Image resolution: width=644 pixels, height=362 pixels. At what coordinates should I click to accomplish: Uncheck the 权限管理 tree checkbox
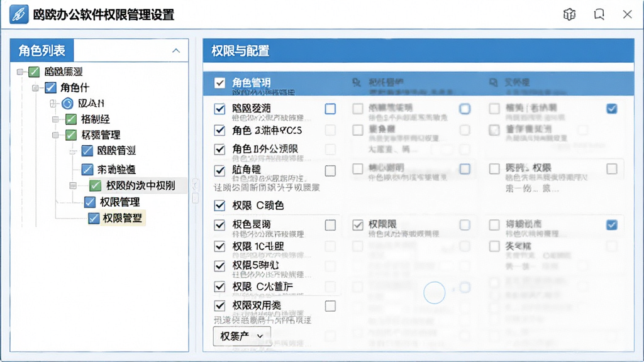tap(90, 202)
